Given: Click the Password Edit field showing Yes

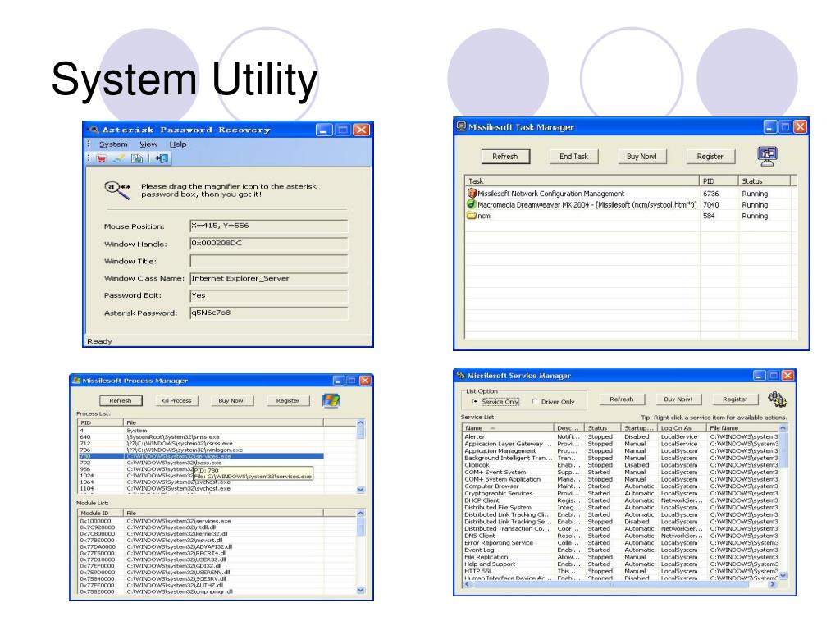Looking at the screenshot, I should pyautogui.click(x=269, y=295).
